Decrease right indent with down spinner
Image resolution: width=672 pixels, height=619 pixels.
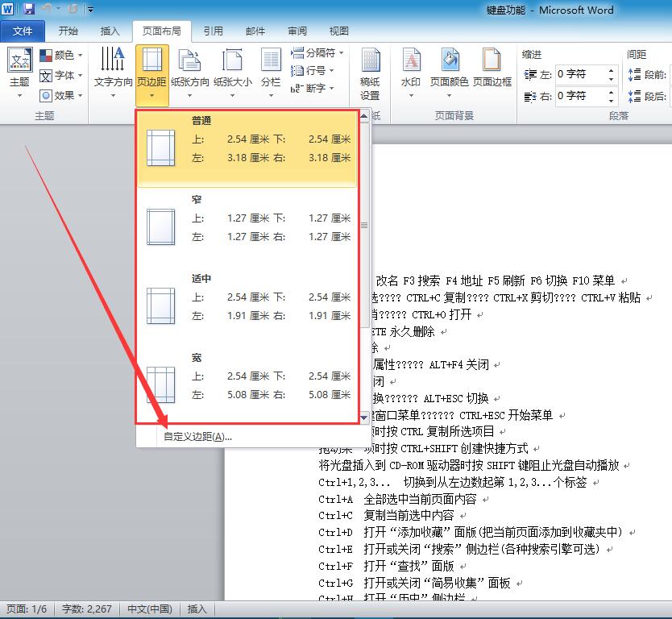[612, 102]
